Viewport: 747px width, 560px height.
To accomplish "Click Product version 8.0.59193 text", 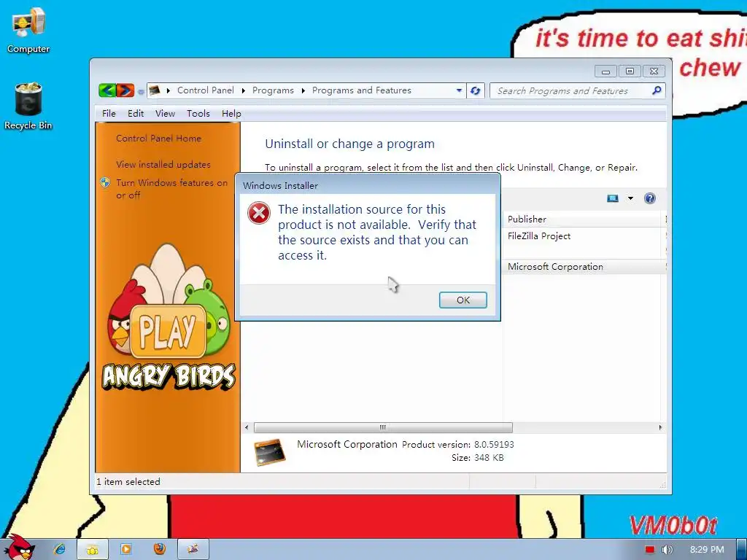I will click(x=458, y=444).
